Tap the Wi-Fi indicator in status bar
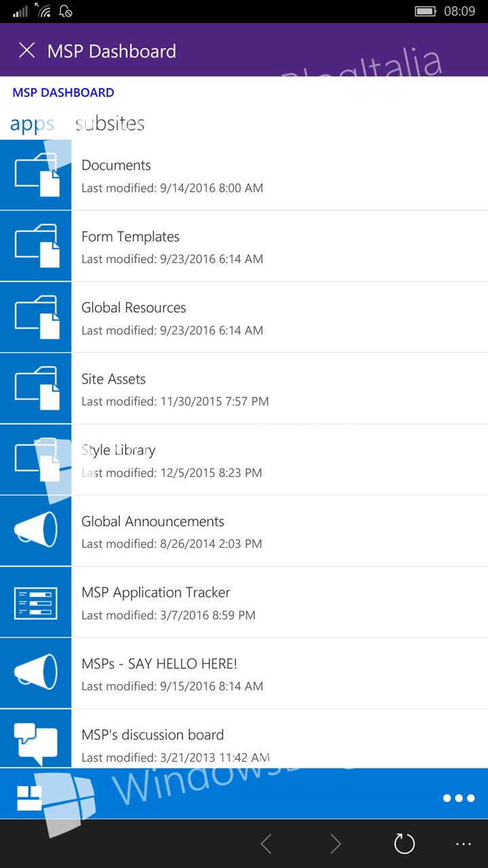The height and width of the screenshot is (868, 488). click(x=44, y=11)
